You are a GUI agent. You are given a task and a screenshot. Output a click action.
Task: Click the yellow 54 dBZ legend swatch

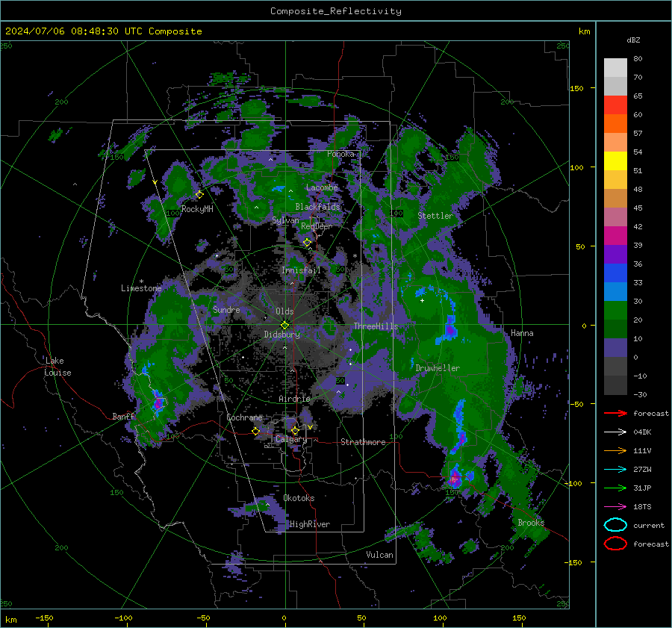(x=615, y=161)
